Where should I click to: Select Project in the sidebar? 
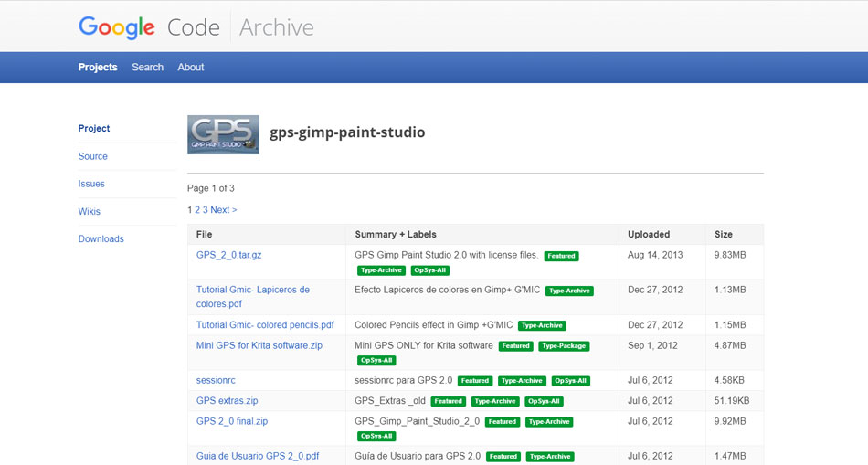(93, 129)
